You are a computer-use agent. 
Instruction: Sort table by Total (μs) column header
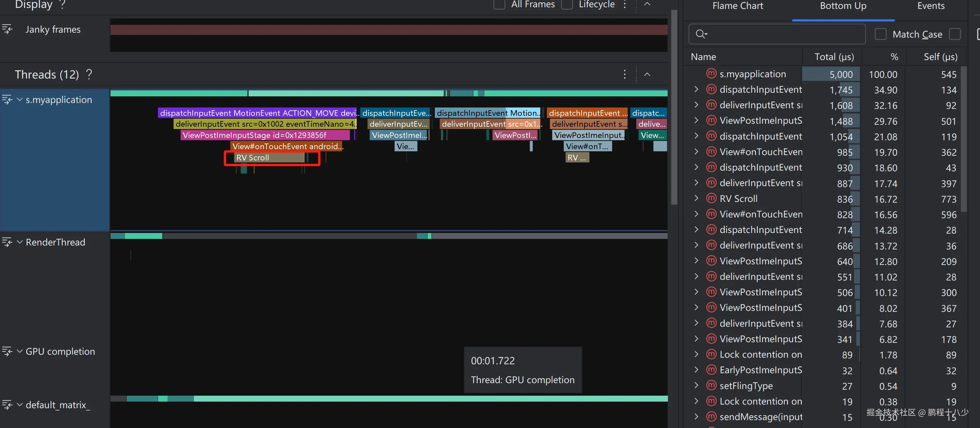834,57
